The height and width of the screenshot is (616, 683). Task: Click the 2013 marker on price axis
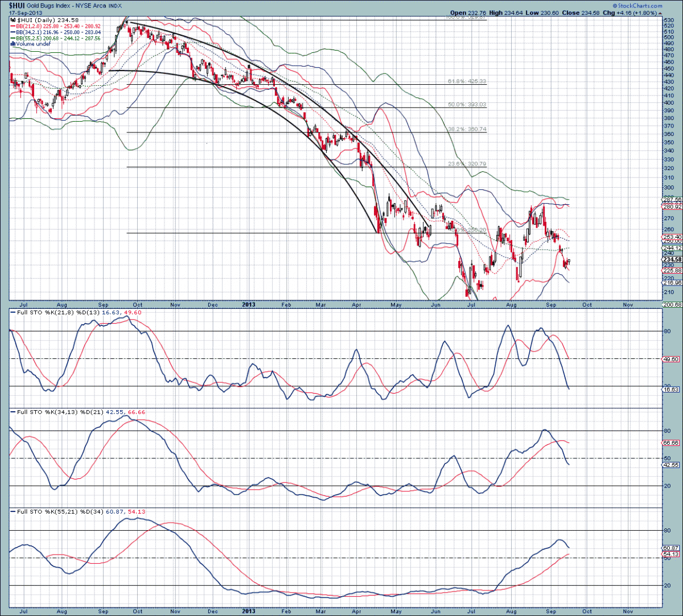tap(248, 305)
